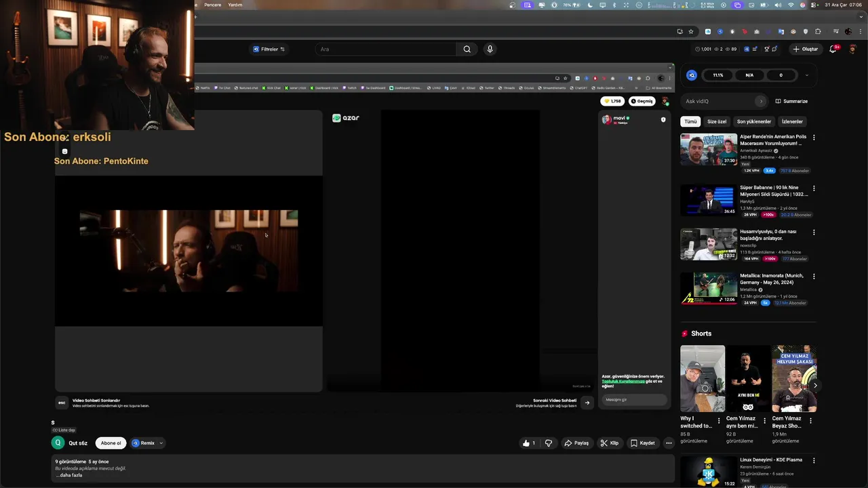The width and height of the screenshot is (868, 488).
Task: Save video with the Kaydet button
Action: tap(642, 443)
